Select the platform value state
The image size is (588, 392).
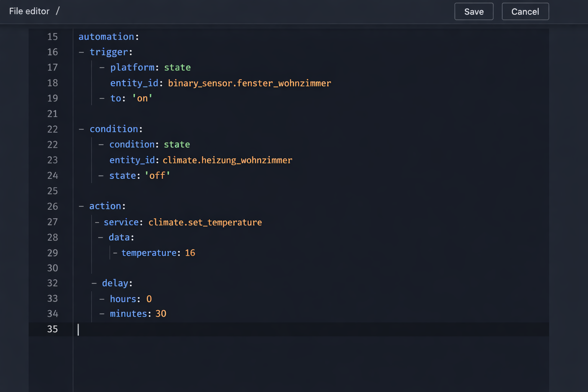click(x=177, y=67)
